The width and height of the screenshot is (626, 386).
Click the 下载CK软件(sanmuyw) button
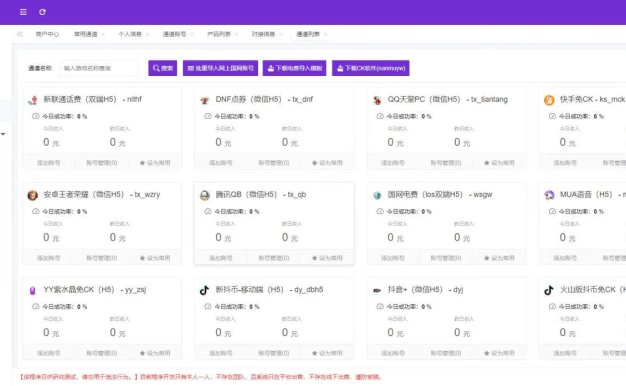point(370,68)
